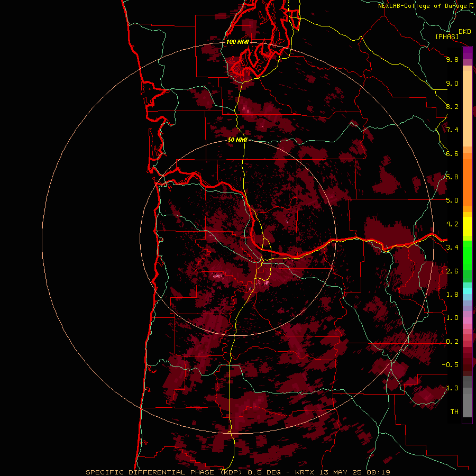The height and width of the screenshot is (476, 476).
Task: Select the 4.2 legend value
Action: (452, 224)
